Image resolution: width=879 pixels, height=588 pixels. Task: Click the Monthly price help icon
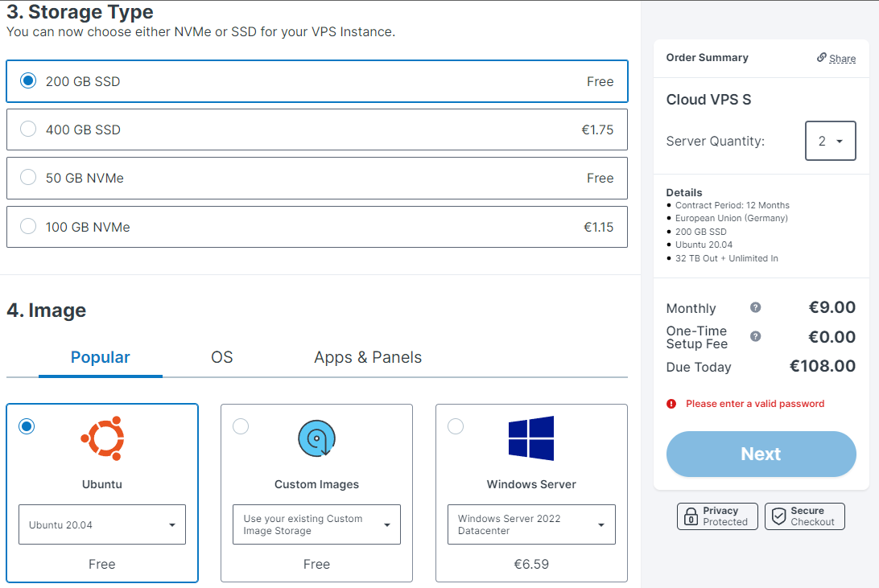[x=756, y=307]
